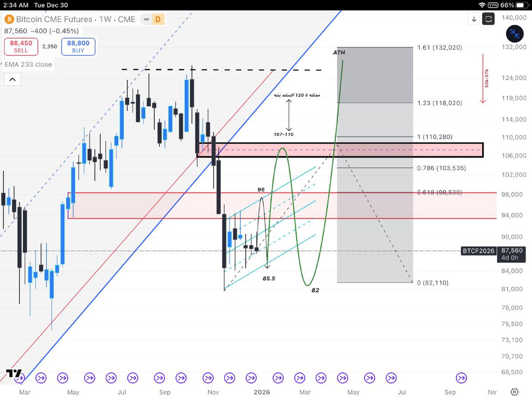
Task: Tap the 140,000 price axis label
Action: tap(514, 18)
